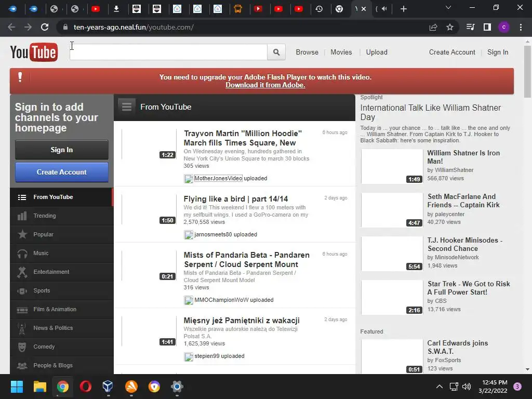Open a new browser tab with plus
Screen dimensions: 532x399
pos(403,9)
